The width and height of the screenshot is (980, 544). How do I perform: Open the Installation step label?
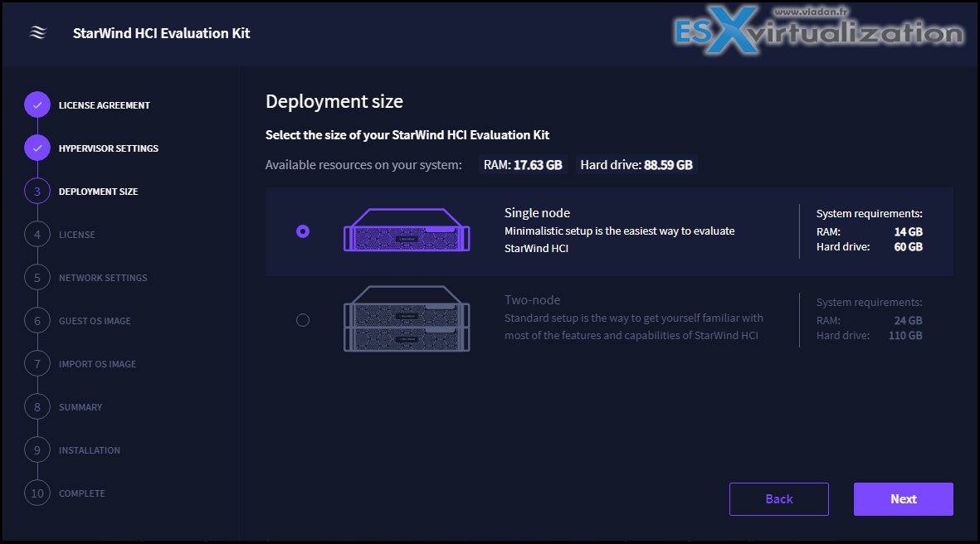tap(90, 450)
